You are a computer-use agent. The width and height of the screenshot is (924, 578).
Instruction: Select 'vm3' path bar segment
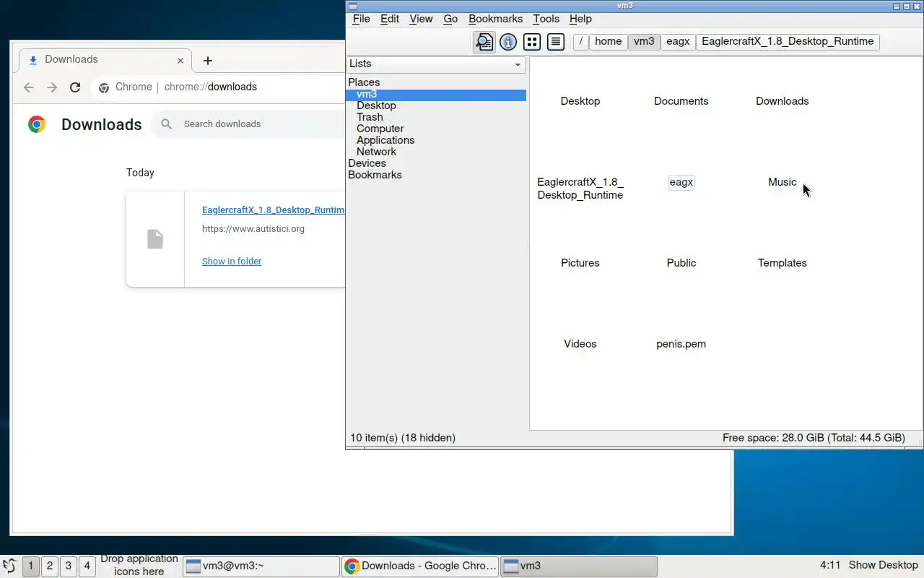[x=644, y=41]
